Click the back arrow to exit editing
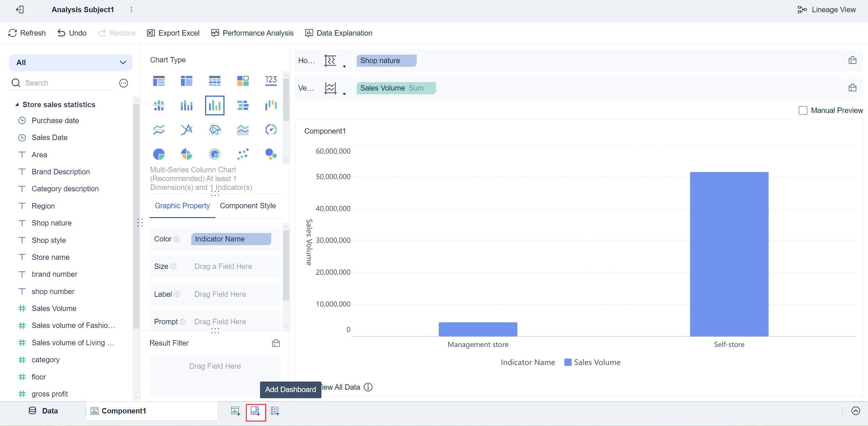This screenshot has width=868, height=426. (20, 9)
